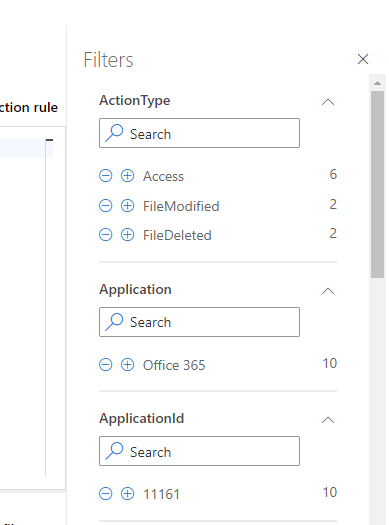Click the ActionType search box
The width and height of the screenshot is (389, 525).
[x=199, y=133]
